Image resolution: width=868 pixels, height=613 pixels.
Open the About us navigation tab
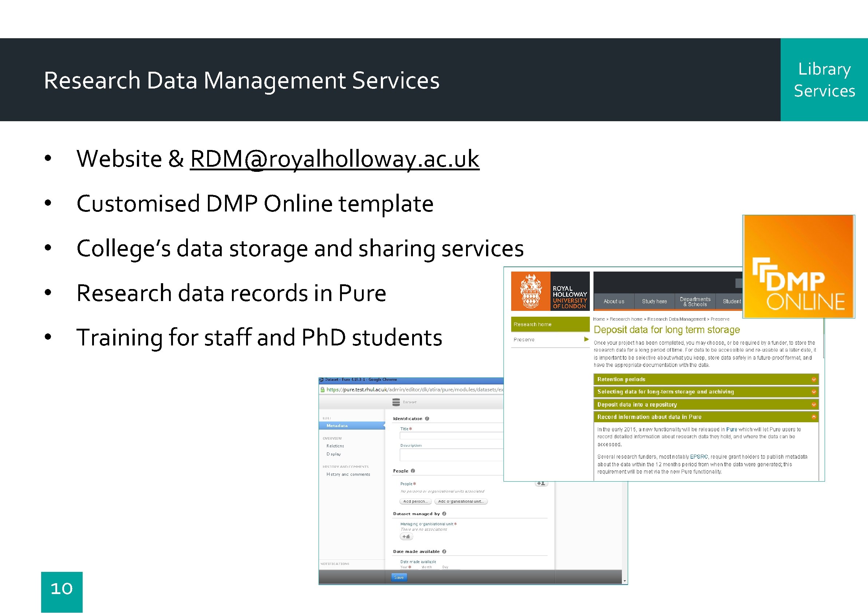pyautogui.click(x=613, y=302)
